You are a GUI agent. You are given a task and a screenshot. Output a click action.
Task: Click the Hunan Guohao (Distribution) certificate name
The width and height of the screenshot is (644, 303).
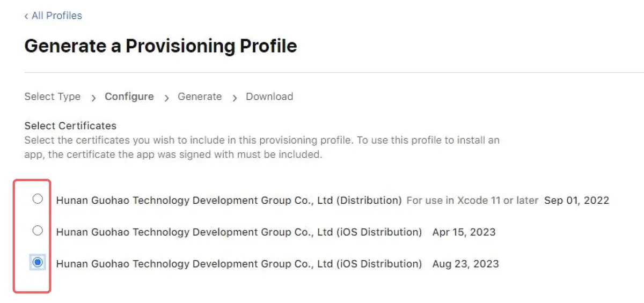tap(229, 201)
